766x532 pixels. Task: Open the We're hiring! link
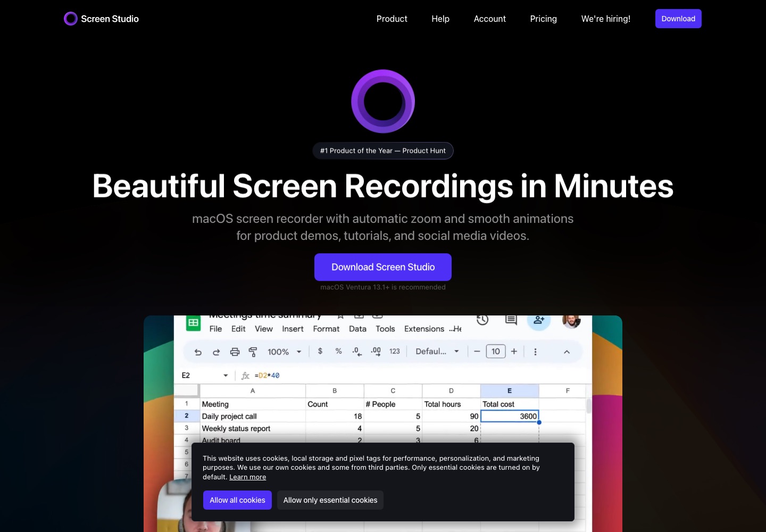pyautogui.click(x=605, y=19)
